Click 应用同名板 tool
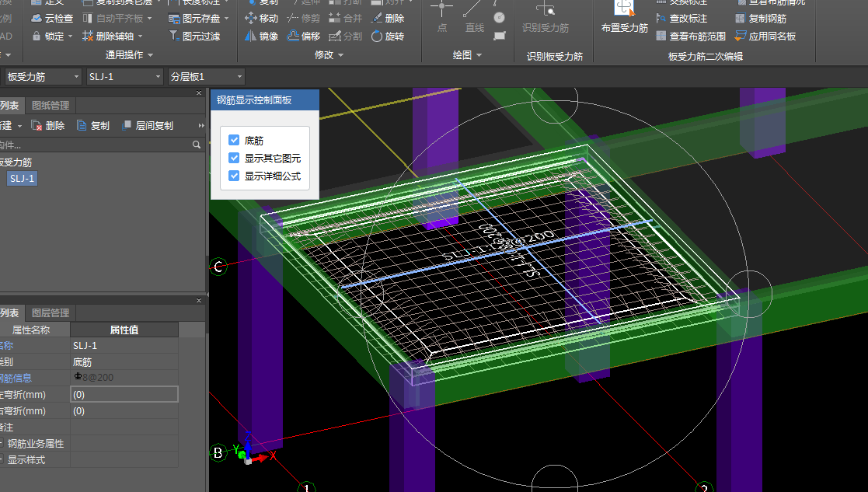The image size is (868, 492). point(765,36)
